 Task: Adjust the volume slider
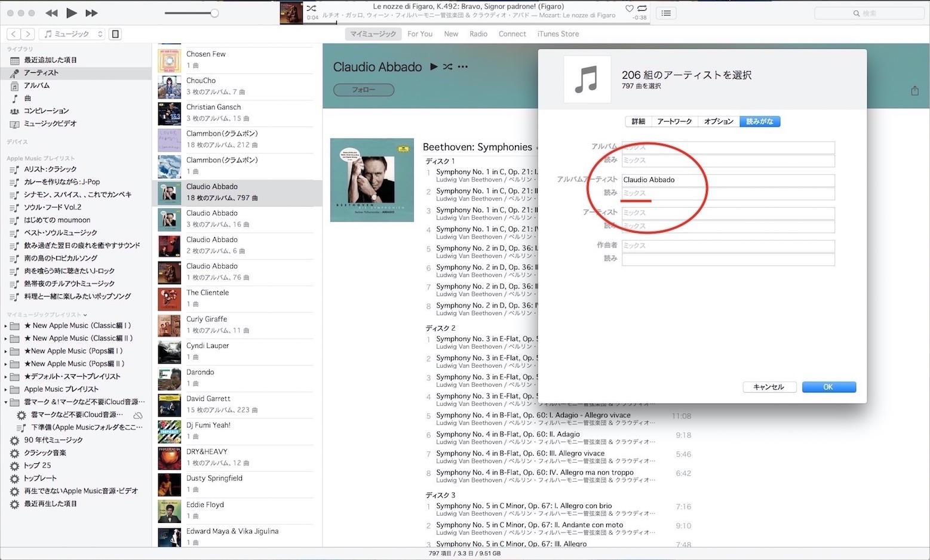192,13
